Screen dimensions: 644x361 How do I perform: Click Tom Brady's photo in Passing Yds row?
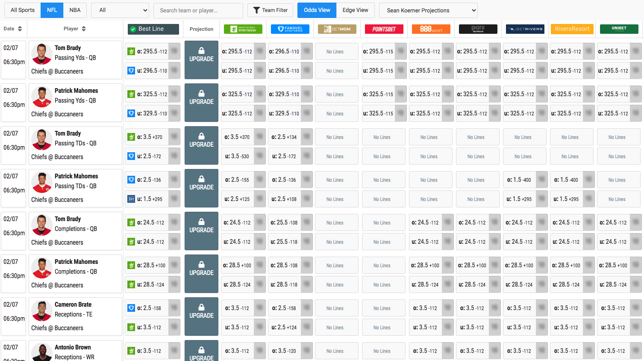pyautogui.click(x=42, y=54)
